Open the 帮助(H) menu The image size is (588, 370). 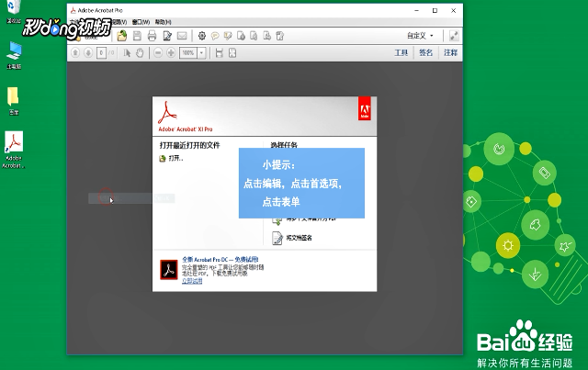pos(164,22)
